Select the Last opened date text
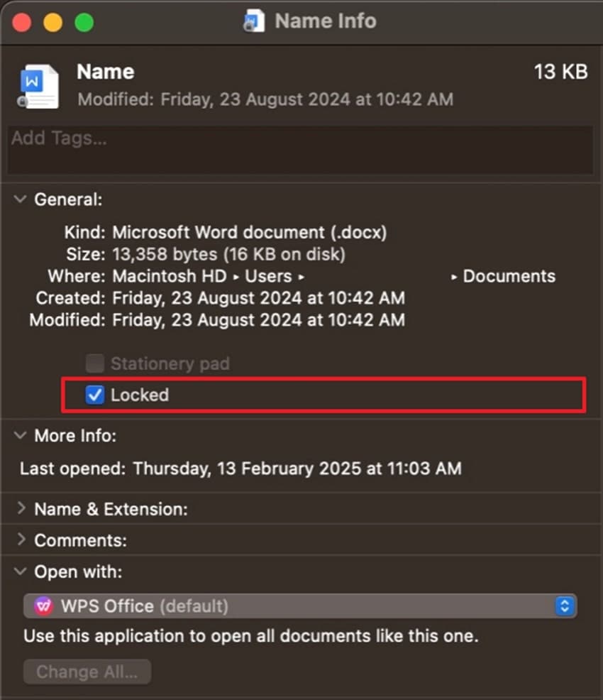 click(297, 469)
